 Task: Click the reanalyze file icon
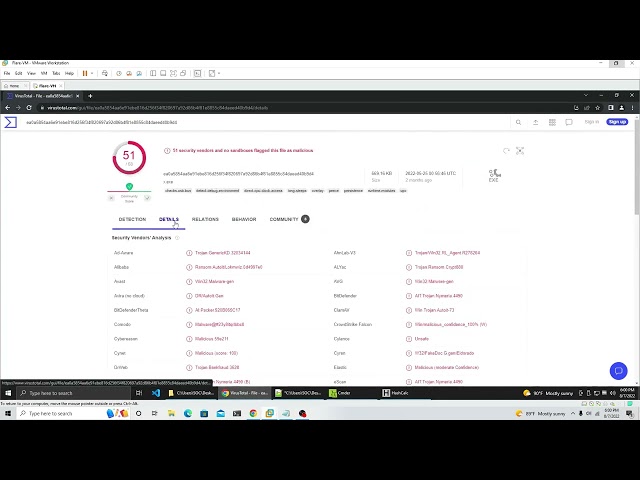pos(506,151)
